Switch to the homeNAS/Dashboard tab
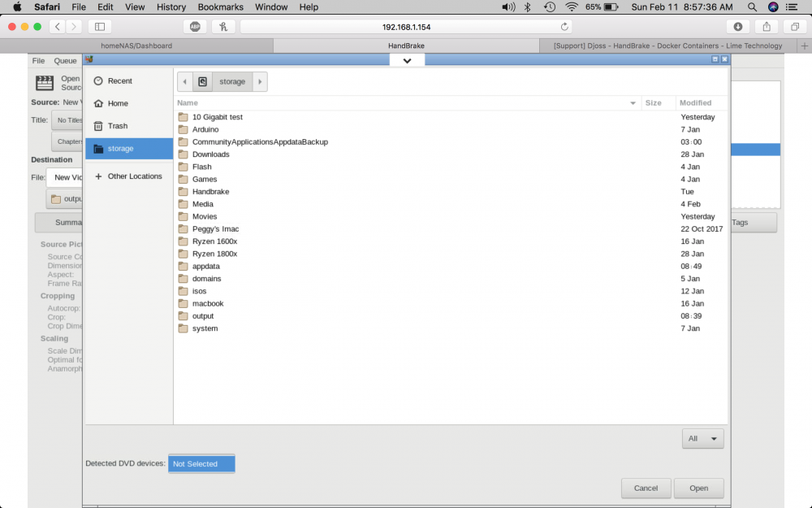Viewport: 812px width, 508px height. [x=136, y=46]
